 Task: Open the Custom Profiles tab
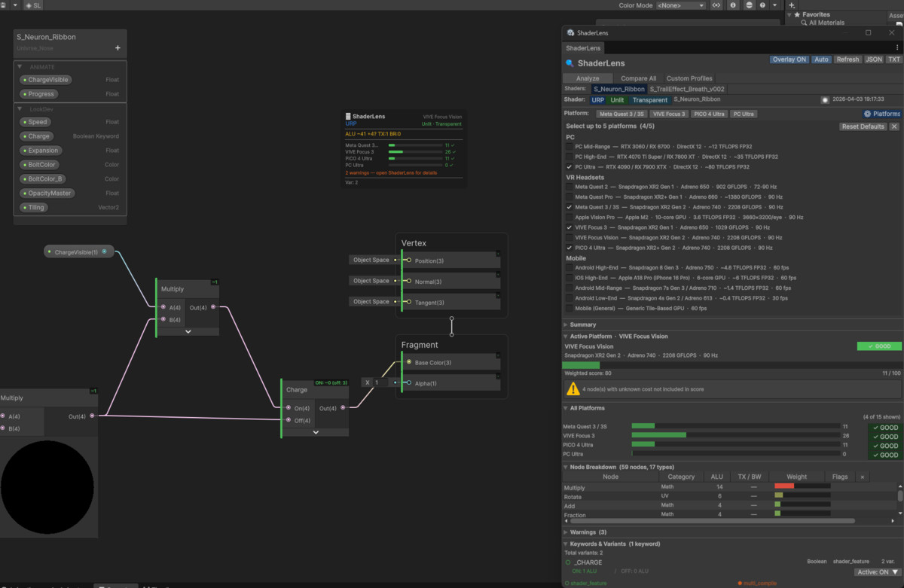tap(689, 78)
